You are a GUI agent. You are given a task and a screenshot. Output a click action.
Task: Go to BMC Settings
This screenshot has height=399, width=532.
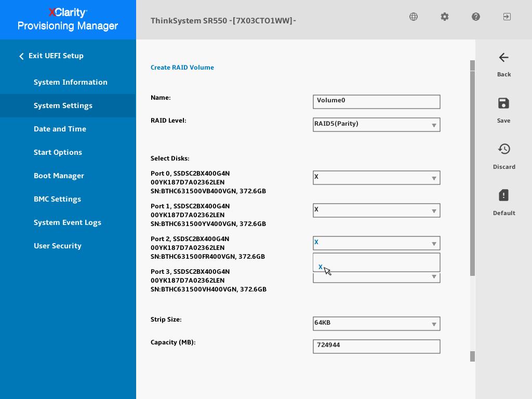(57, 199)
